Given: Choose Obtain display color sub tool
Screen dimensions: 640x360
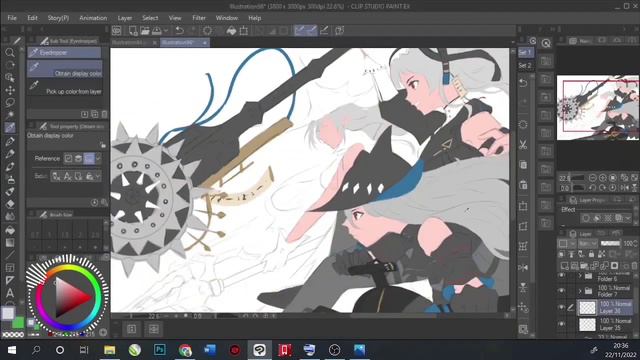Looking at the screenshot, I should click(64, 69).
